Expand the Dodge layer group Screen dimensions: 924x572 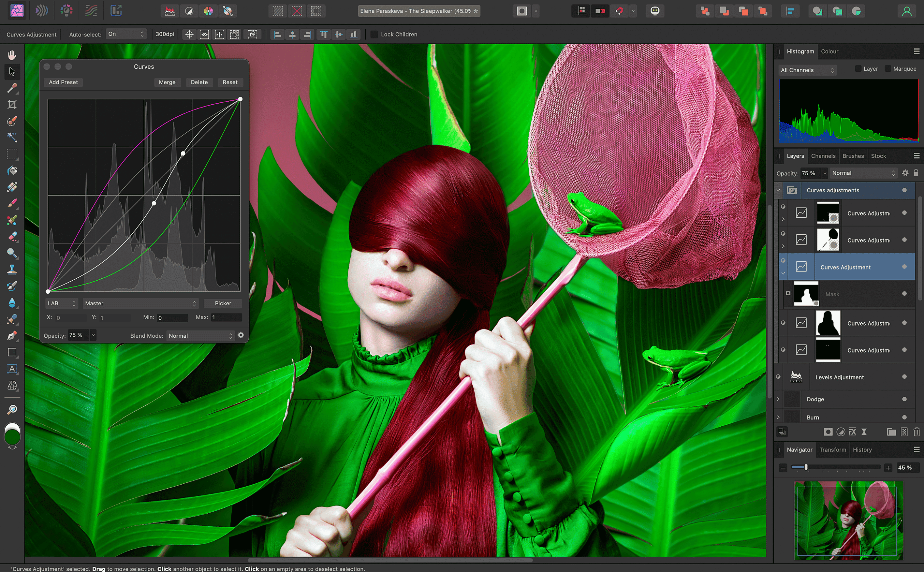[778, 399]
